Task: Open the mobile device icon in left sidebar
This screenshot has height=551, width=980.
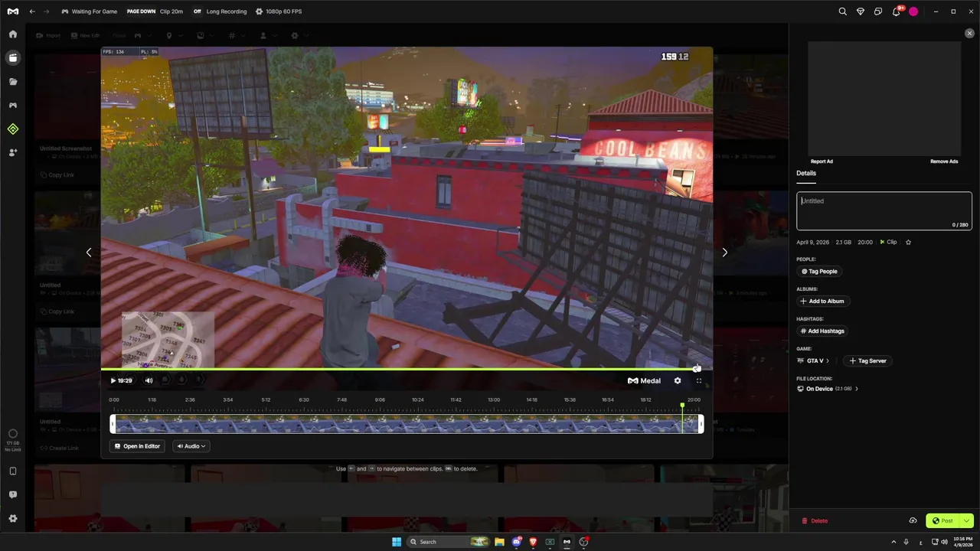Action: point(13,471)
